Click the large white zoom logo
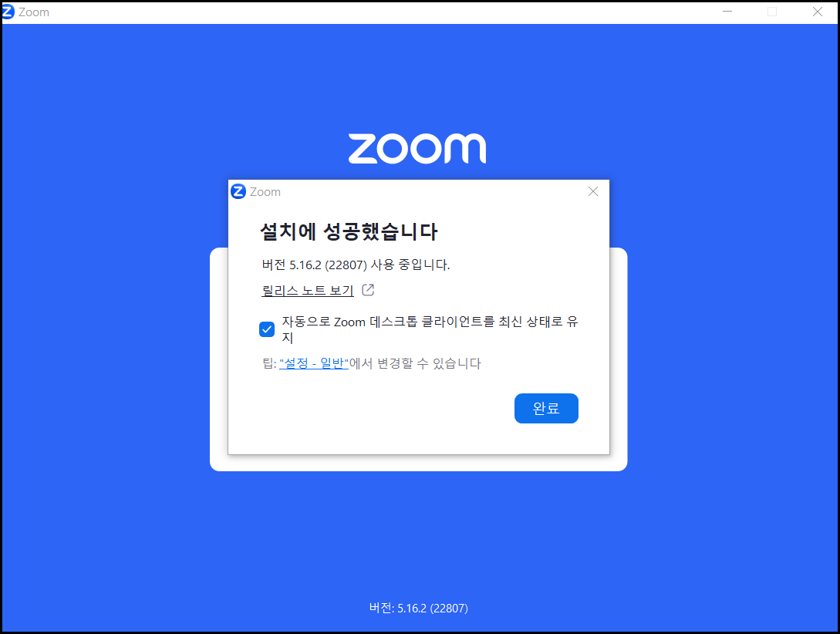The height and width of the screenshot is (634, 840). pyautogui.click(x=417, y=148)
